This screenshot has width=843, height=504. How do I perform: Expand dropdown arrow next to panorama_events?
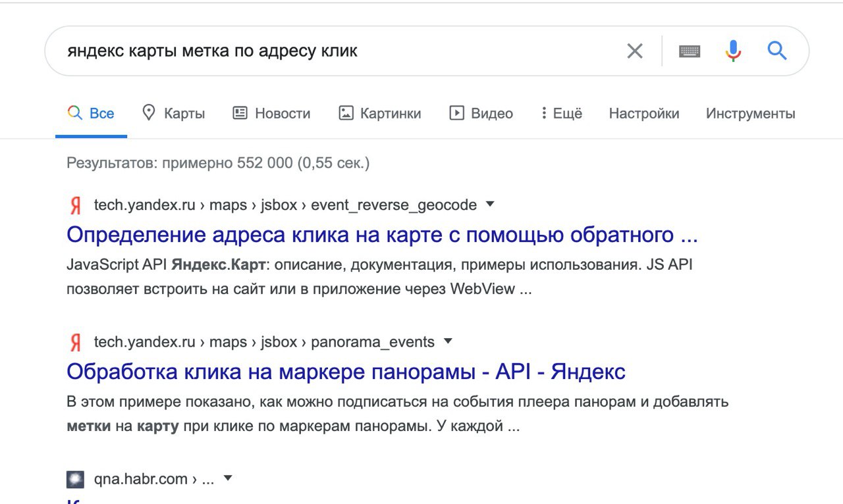(x=448, y=341)
